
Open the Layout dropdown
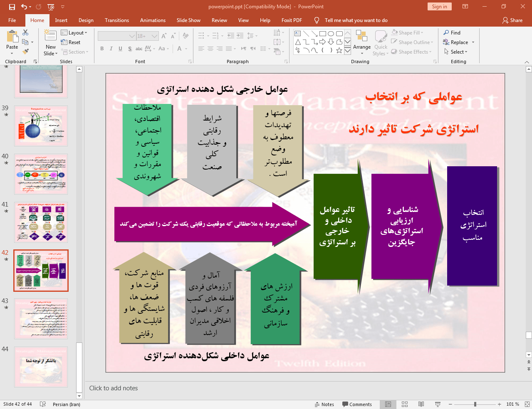74,33
